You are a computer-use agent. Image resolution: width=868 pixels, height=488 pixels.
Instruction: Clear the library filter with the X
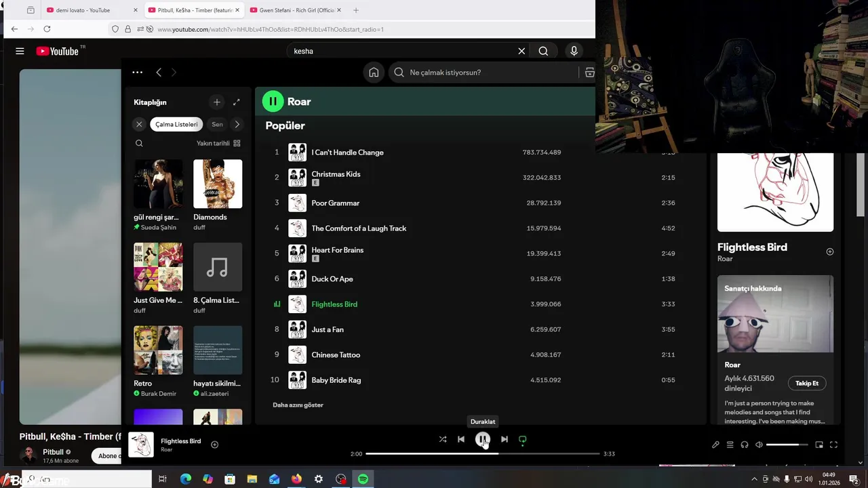[x=139, y=124]
